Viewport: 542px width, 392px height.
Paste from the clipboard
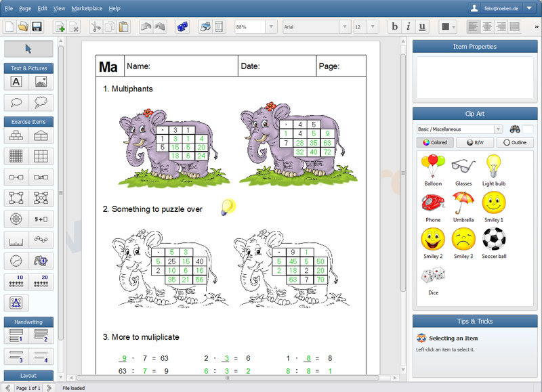pyautogui.click(x=123, y=26)
